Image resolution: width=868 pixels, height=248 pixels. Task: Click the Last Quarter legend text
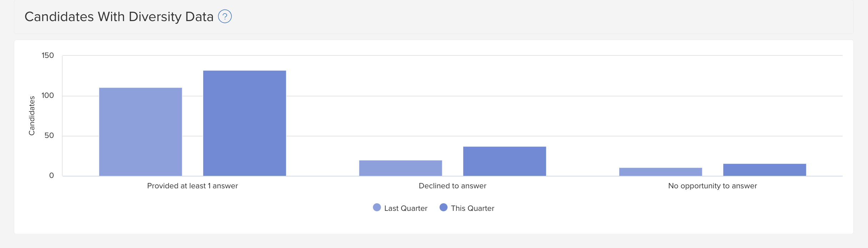point(406,208)
